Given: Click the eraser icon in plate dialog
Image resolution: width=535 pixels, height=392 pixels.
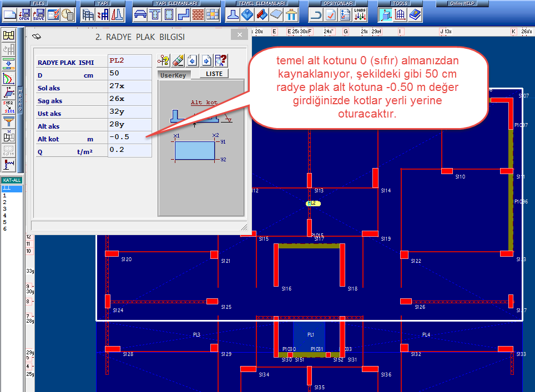Looking at the screenshot, I should click(178, 60).
